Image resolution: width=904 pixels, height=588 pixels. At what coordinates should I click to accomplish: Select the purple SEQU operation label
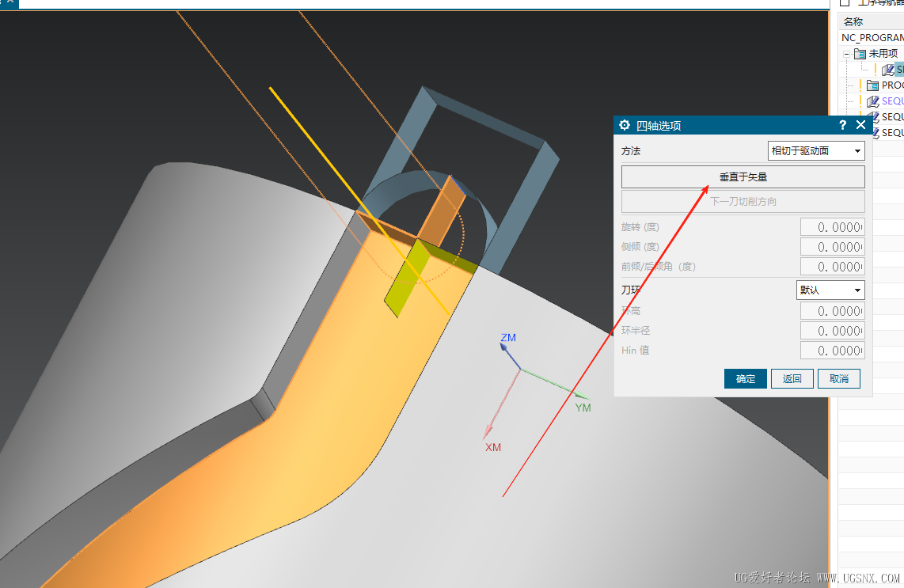[x=892, y=101]
